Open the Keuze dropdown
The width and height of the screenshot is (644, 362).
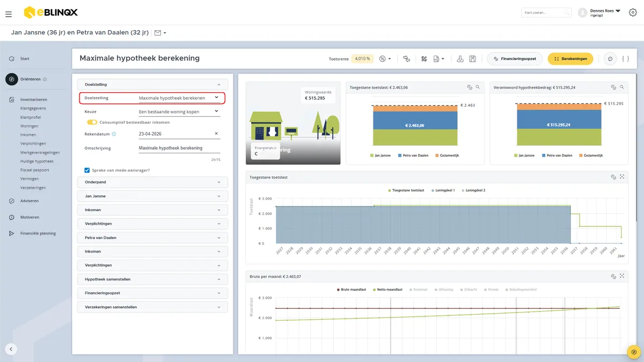[x=179, y=112]
